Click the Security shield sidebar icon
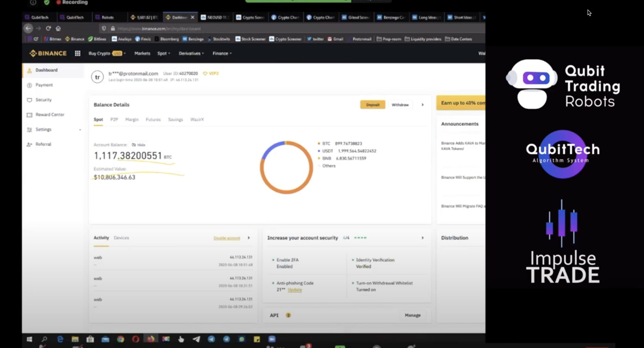Viewport: 644px width, 348px height. coord(29,100)
